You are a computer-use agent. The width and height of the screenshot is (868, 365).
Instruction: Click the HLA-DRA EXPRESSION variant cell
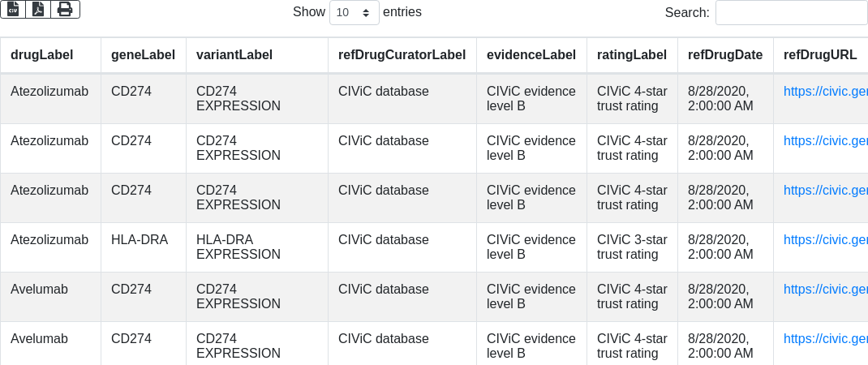point(238,247)
